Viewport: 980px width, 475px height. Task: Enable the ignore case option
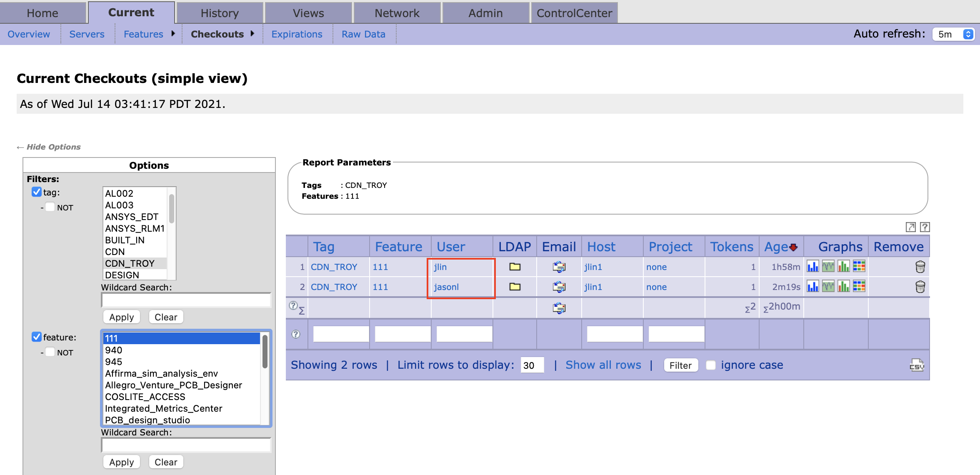tap(711, 365)
